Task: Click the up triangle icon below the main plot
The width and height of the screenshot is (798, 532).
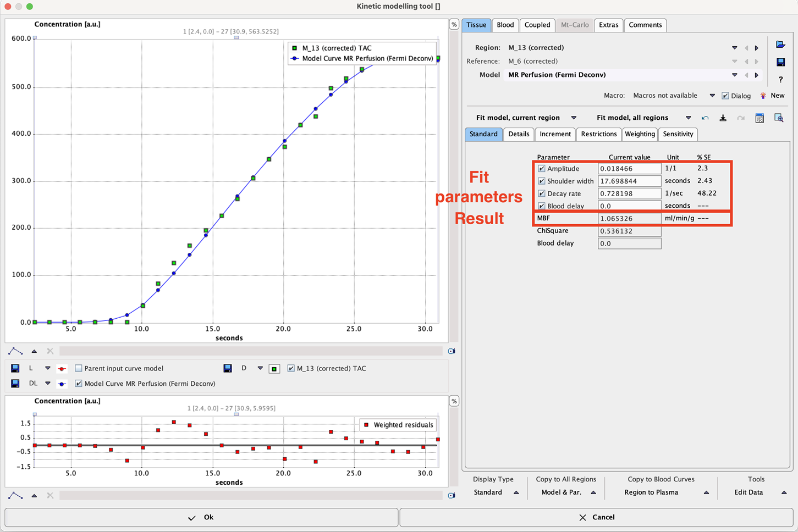Action: click(x=34, y=351)
